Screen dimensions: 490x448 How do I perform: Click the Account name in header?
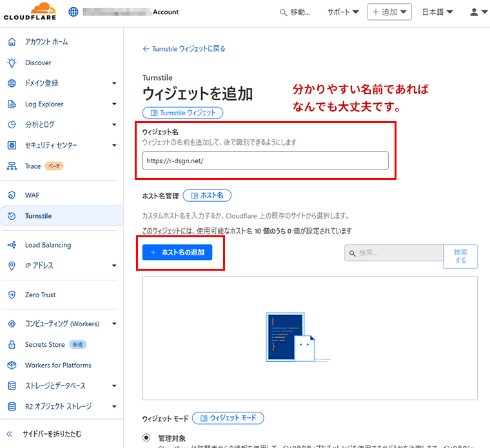click(166, 12)
